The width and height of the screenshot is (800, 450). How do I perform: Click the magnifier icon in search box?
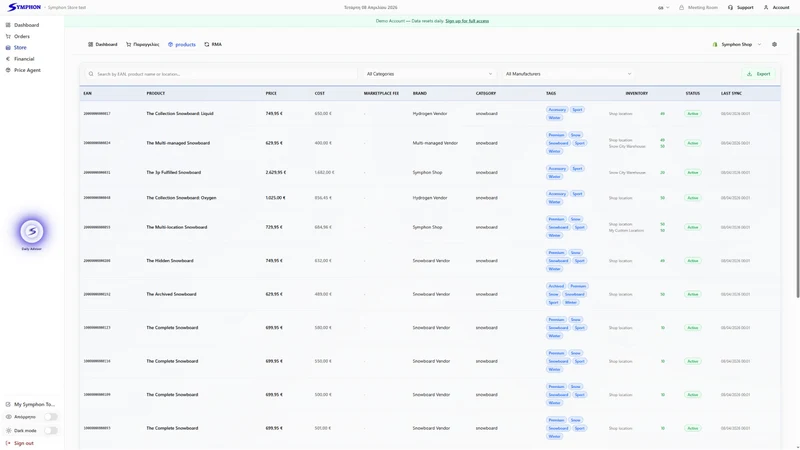pos(91,74)
